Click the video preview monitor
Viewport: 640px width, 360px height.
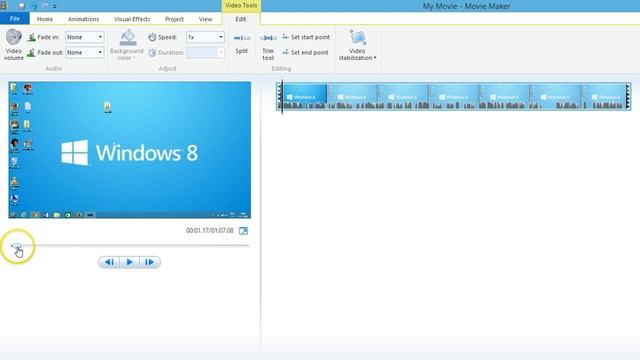(130, 150)
